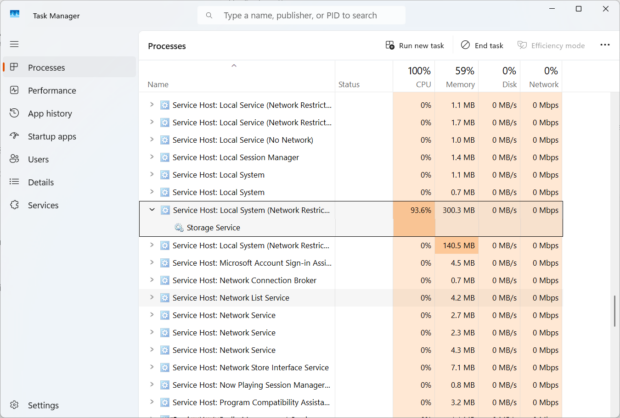Click the 140.5 MB memory value
The height and width of the screenshot is (418, 620).
[x=457, y=245]
